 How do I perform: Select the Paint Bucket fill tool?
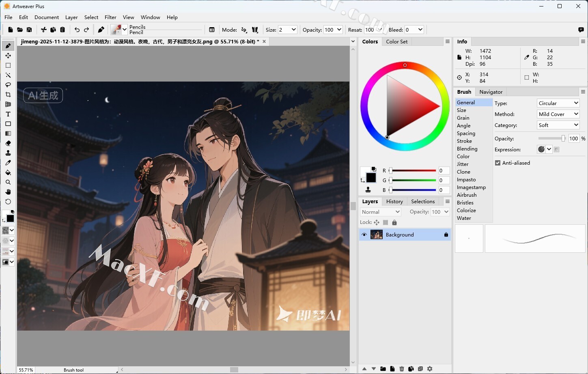click(x=8, y=172)
